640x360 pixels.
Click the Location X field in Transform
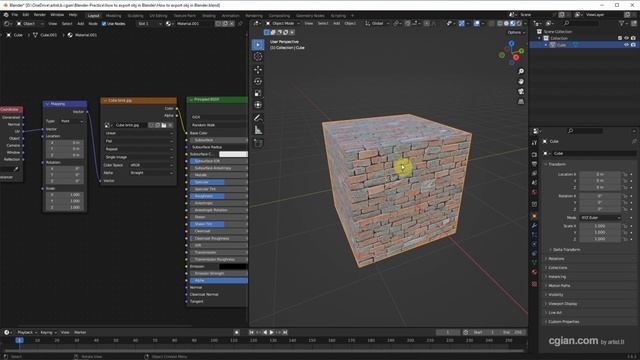[600, 174]
